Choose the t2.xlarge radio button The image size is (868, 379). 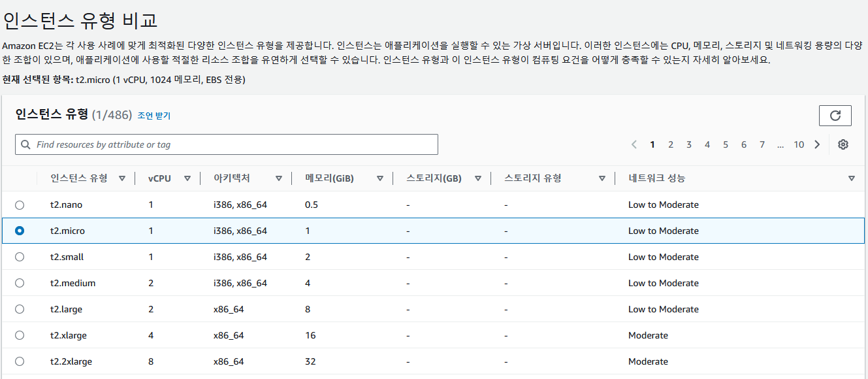[x=20, y=335]
